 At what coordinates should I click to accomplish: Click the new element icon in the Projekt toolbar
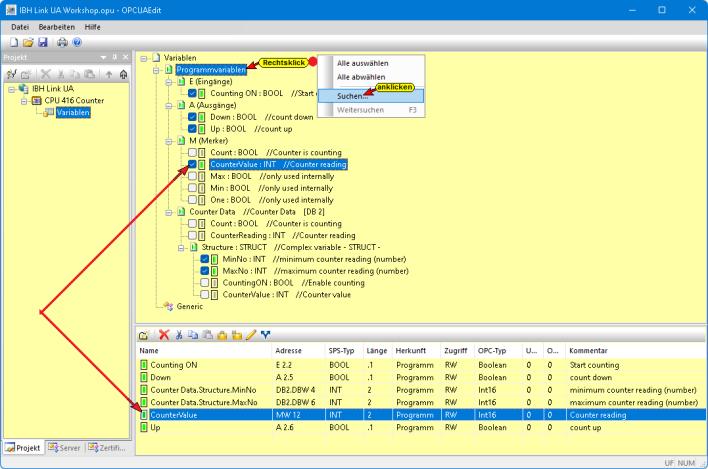[26, 74]
